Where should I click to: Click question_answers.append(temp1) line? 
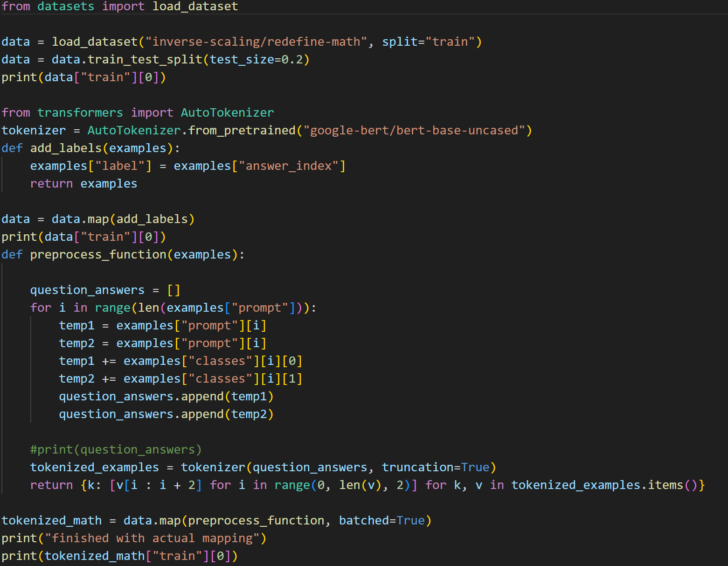166,397
